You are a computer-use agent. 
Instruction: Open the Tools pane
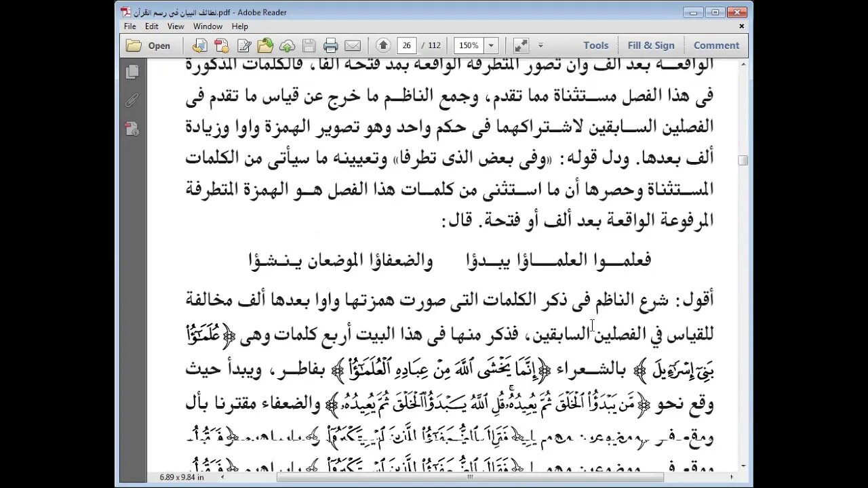tap(596, 45)
